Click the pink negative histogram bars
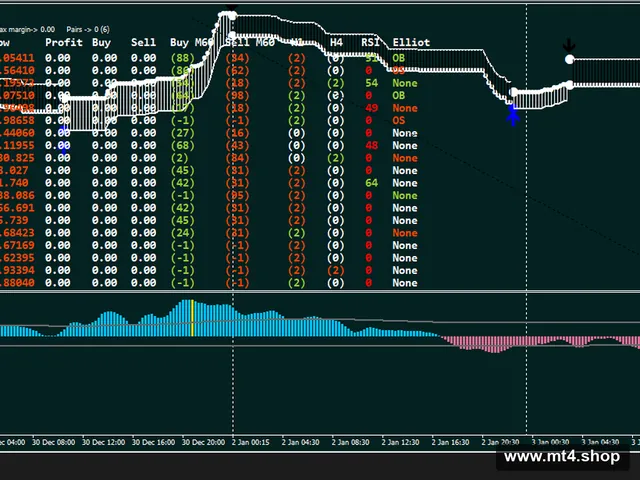The image size is (640, 480). pyautogui.click(x=541, y=343)
